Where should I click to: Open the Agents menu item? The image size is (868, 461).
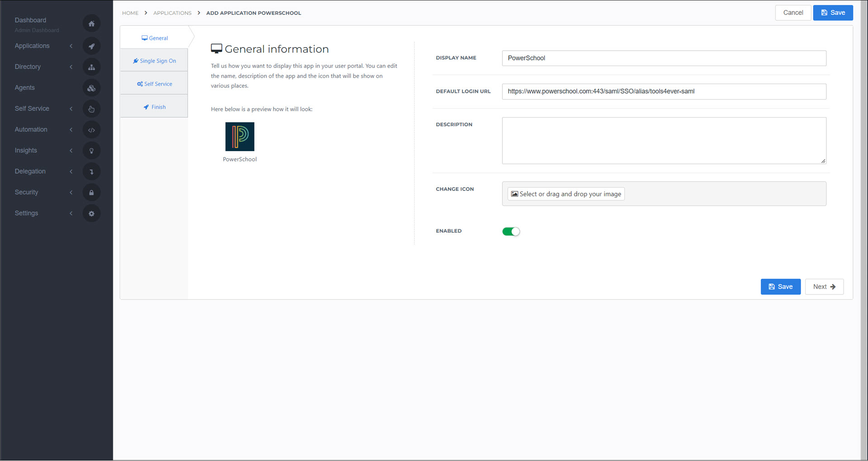(x=24, y=88)
